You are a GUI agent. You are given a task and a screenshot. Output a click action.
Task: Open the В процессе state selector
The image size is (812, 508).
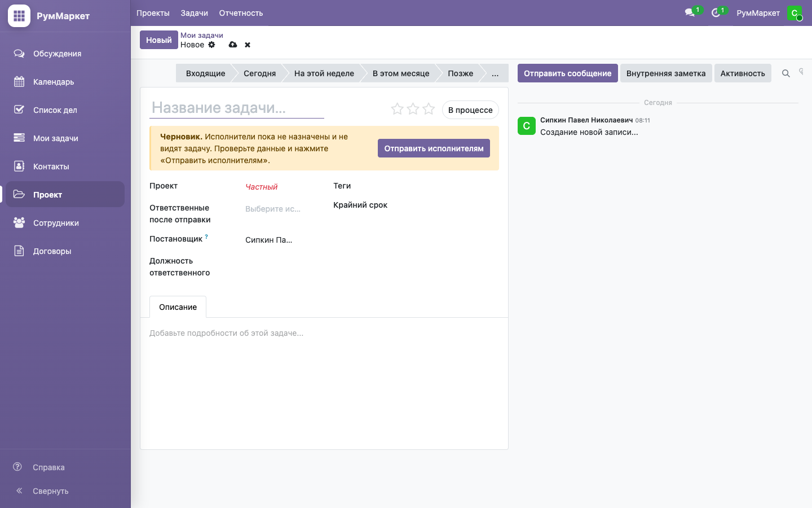pos(470,110)
